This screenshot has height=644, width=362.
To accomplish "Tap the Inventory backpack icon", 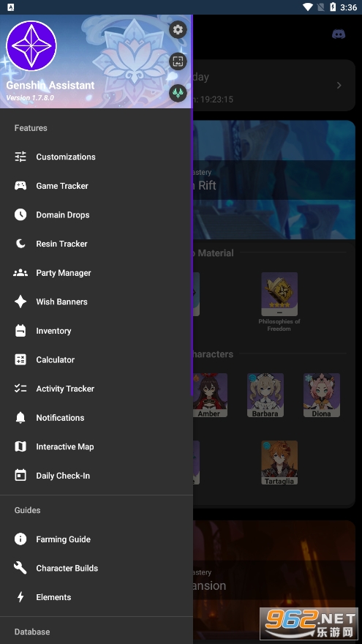I will 20,331.
